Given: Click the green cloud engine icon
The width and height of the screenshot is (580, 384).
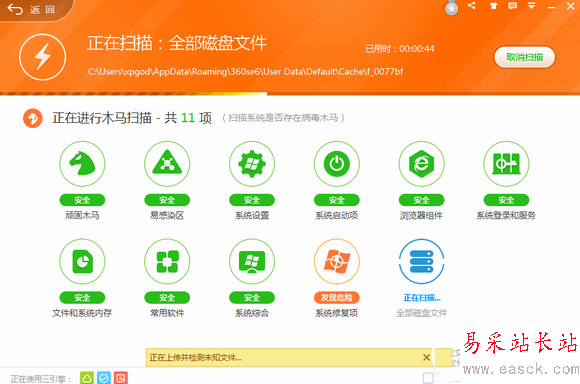Looking at the screenshot, I should pyautogui.click(x=87, y=378).
